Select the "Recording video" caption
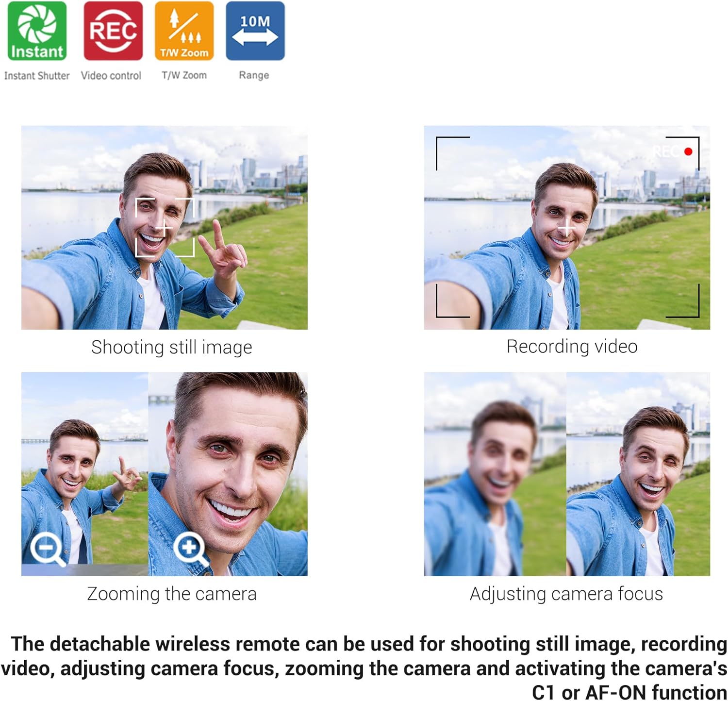 tap(571, 347)
